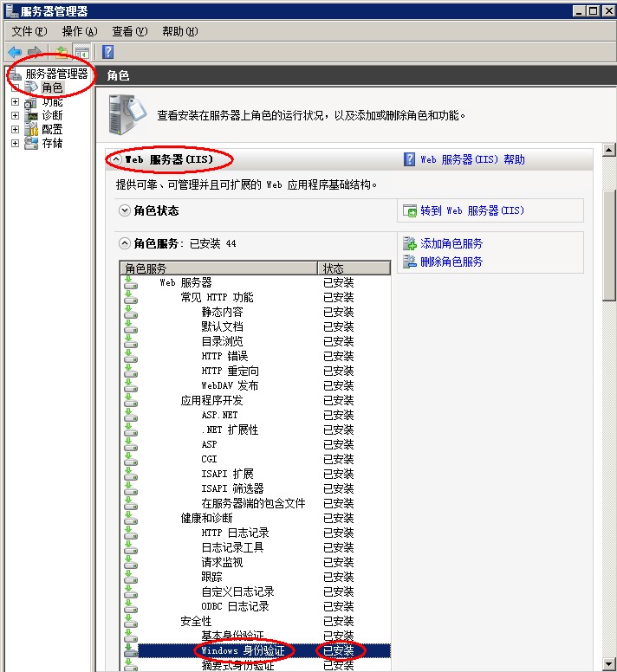Click the install icon on the 跟踪 row
The width and height of the screenshot is (617, 672).
[130, 577]
